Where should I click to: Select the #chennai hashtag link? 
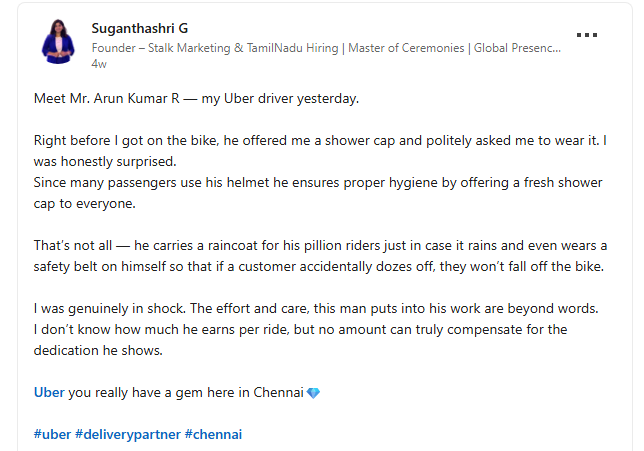(214, 434)
